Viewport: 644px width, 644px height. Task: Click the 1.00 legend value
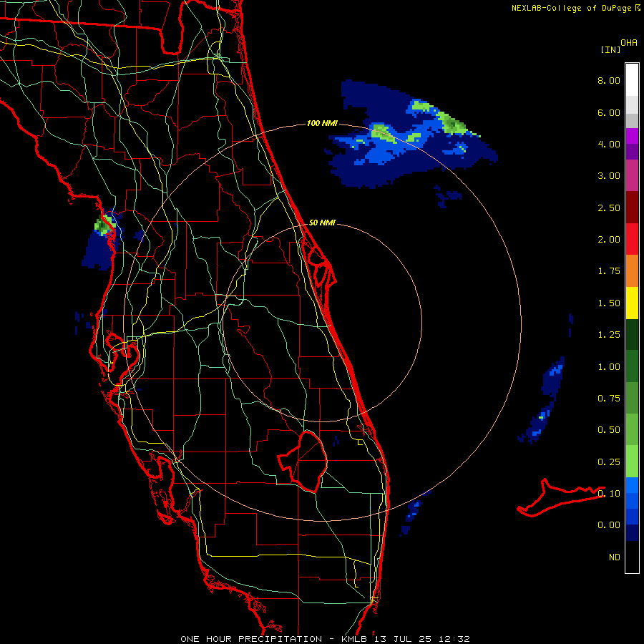[x=609, y=367]
